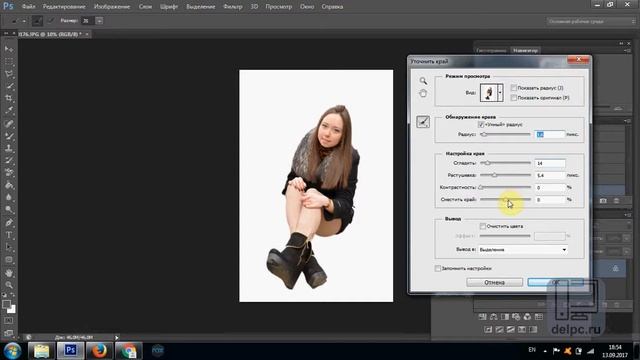Choose the Erase Refinements brush mode in options bar
Screen dimensions: 640x360
click(51, 21)
